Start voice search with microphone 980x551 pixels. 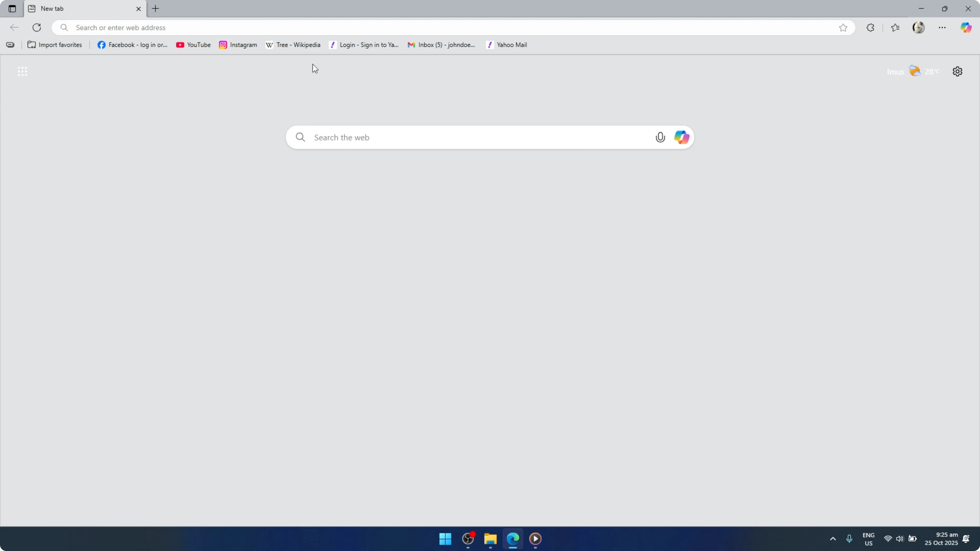(660, 137)
